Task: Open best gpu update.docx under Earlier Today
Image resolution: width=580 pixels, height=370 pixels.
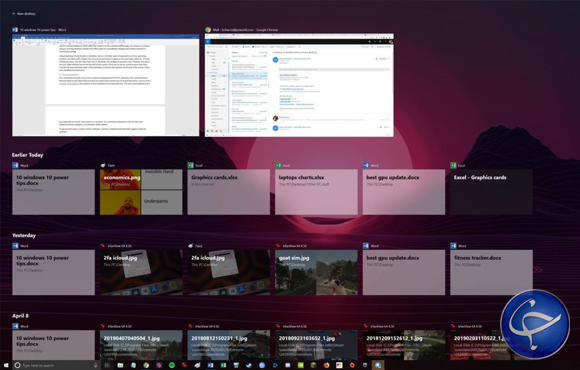Action: coord(404,192)
